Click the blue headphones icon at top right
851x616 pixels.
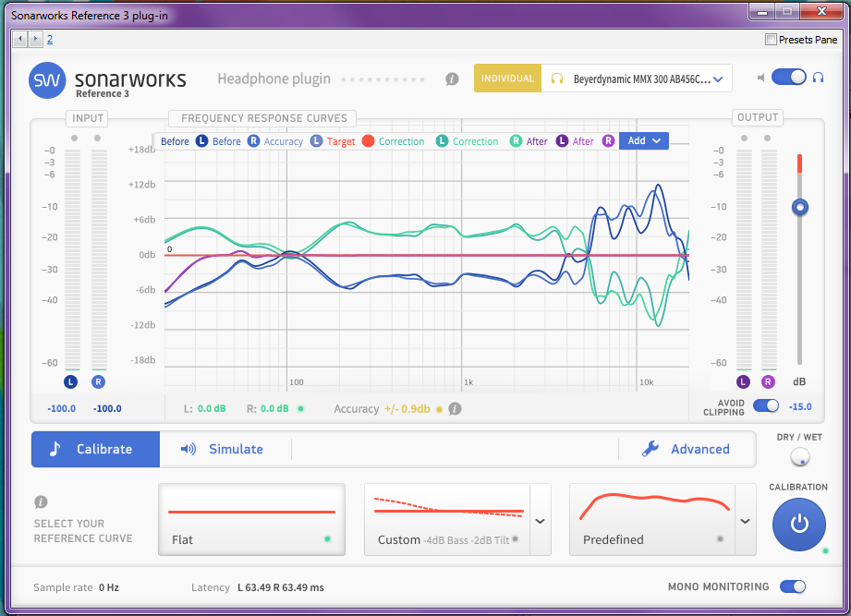818,78
